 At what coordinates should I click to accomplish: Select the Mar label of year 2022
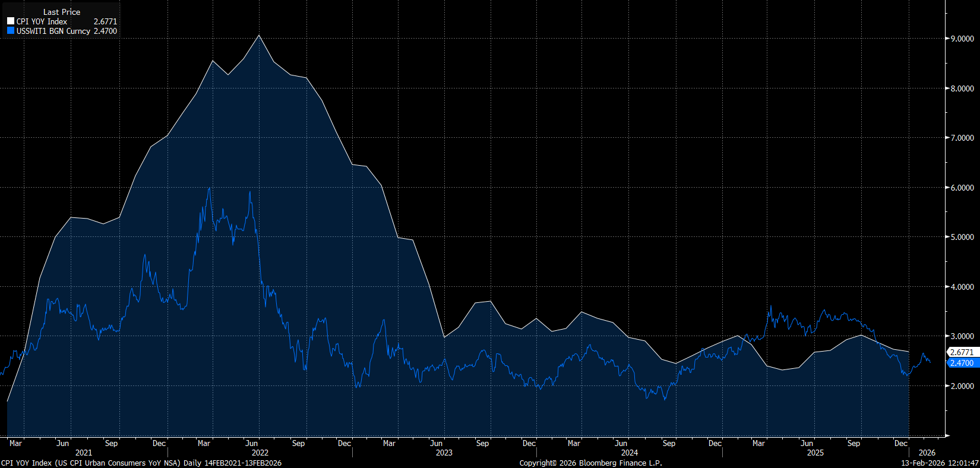tap(204, 443)
